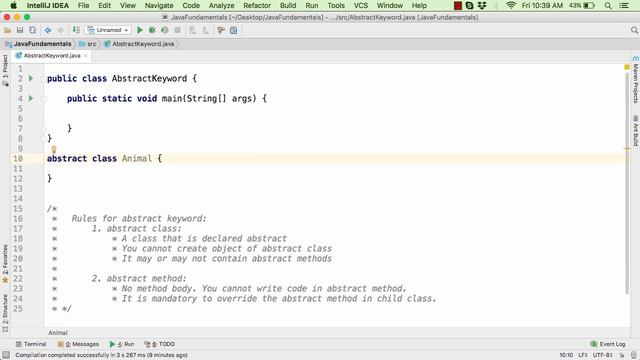640x360 pixels.
Task: Click the Debug bug icon
Action: pos(152,30)
